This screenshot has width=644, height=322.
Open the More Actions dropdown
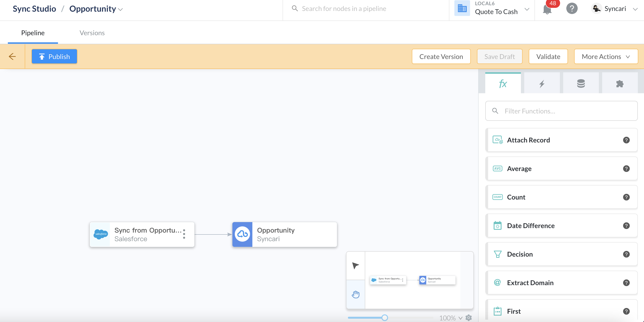[x=606, y=57]
